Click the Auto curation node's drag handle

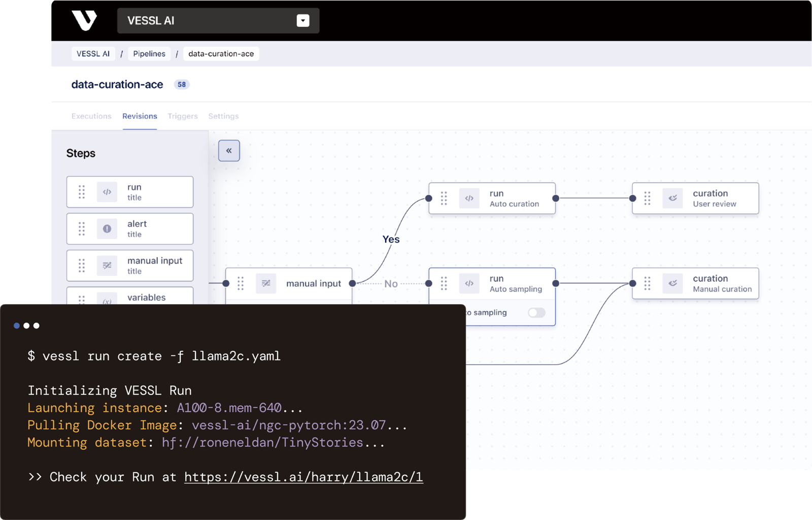[x=444, y=198]
